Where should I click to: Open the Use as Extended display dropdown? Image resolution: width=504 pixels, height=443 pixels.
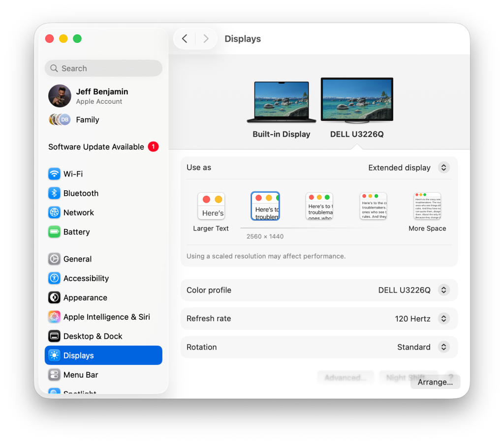click(x=443, y=168)
